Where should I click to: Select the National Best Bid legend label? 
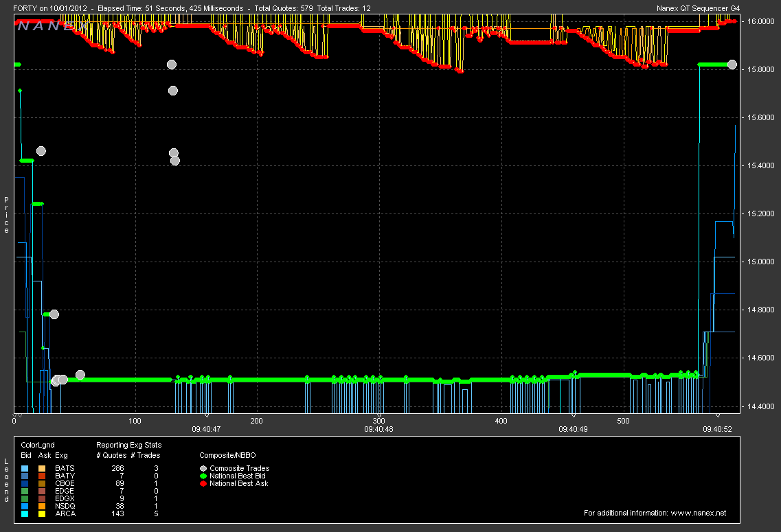pyautogui.click(x=238, y=476)
